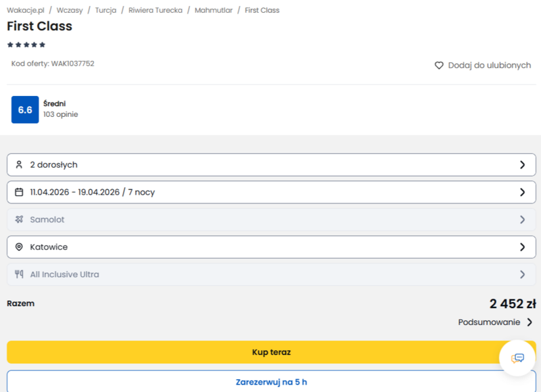Click the 6.6 rating score badge

coord(25,109)
